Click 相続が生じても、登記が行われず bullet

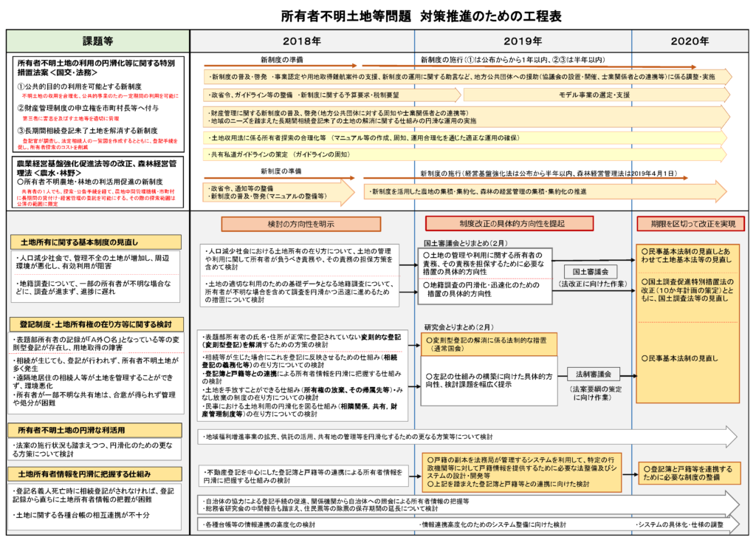(x=95, y=364)
